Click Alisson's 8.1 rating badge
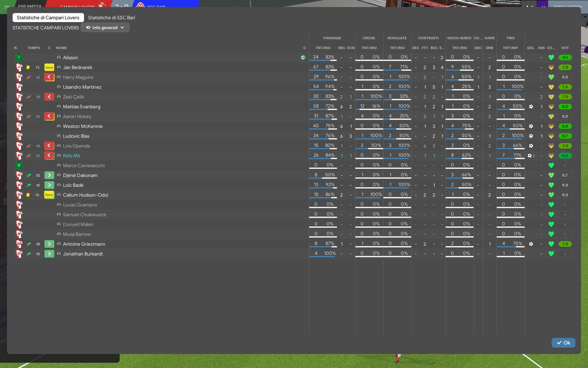 (x=565, y=57)
